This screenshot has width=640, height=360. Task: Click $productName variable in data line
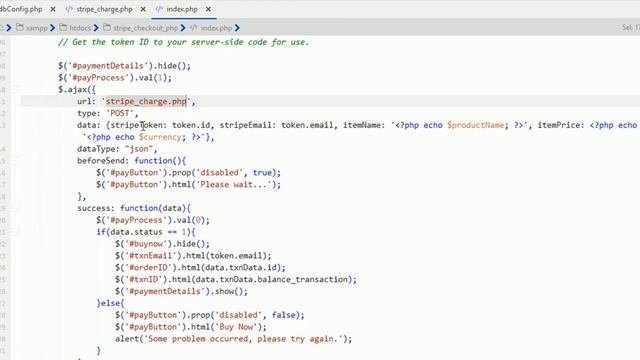476,125
